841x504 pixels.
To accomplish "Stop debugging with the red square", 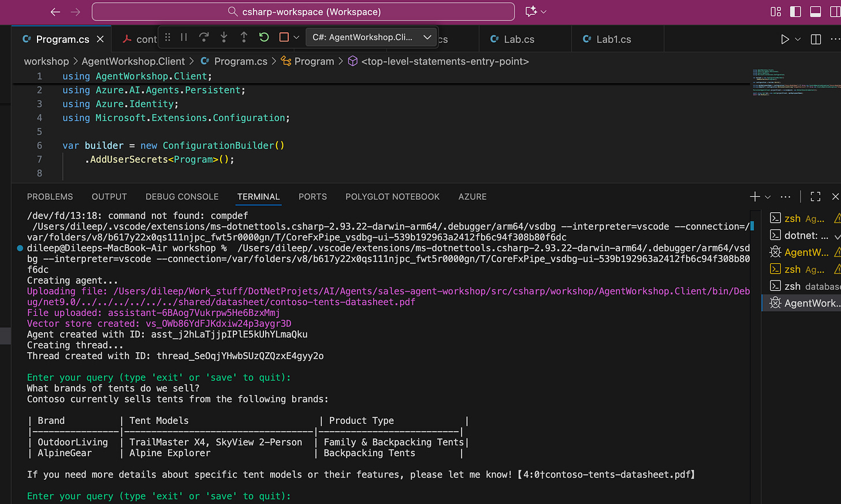I will 284,37.
